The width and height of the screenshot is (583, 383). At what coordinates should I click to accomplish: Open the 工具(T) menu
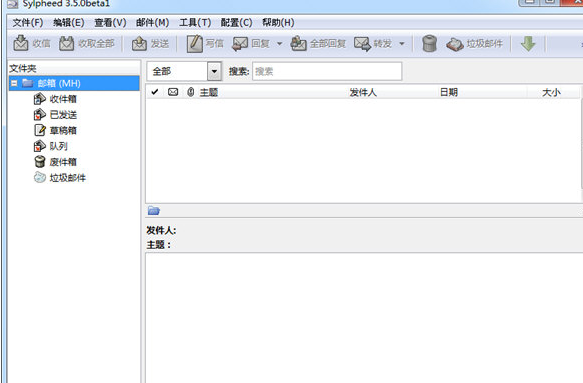(195, 23)
